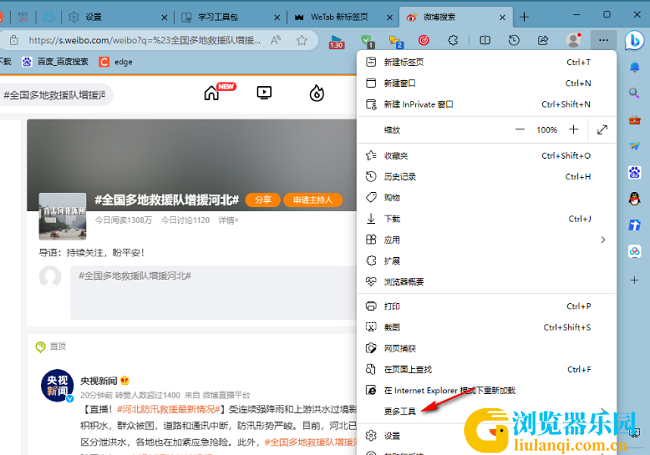Open 浏览器概要 menu item

[487, 282]
